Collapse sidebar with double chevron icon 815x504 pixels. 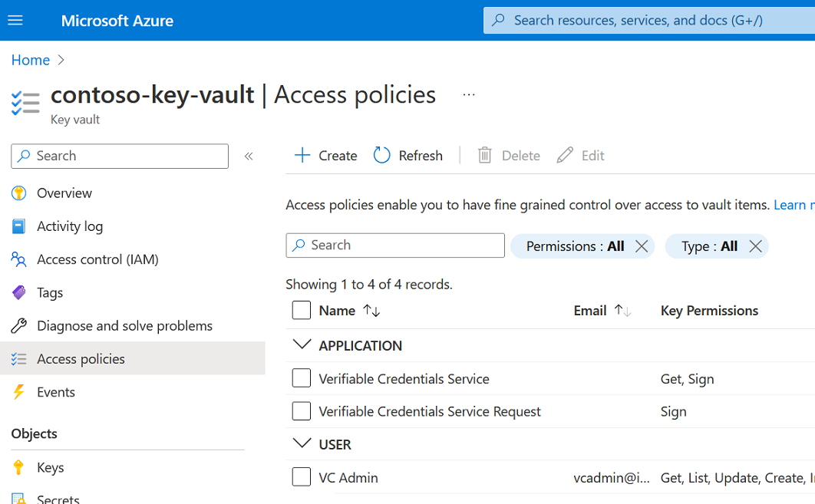(x=249, y=156)
